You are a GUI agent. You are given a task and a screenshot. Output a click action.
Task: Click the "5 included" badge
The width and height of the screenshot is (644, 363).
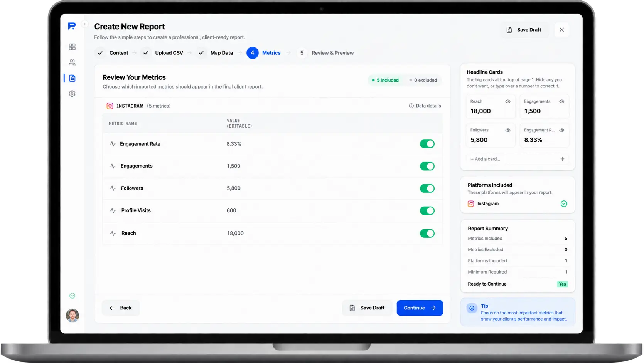[x=385, y=80]
